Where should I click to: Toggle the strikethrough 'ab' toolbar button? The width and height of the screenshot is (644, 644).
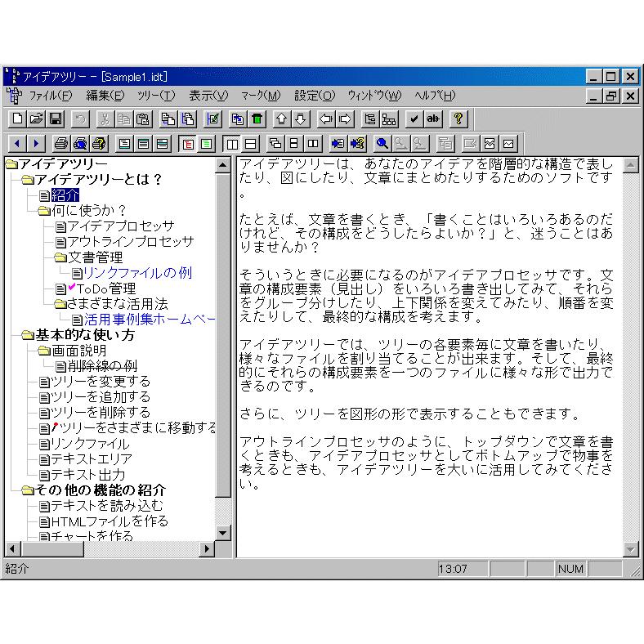(x=433, y=119)
